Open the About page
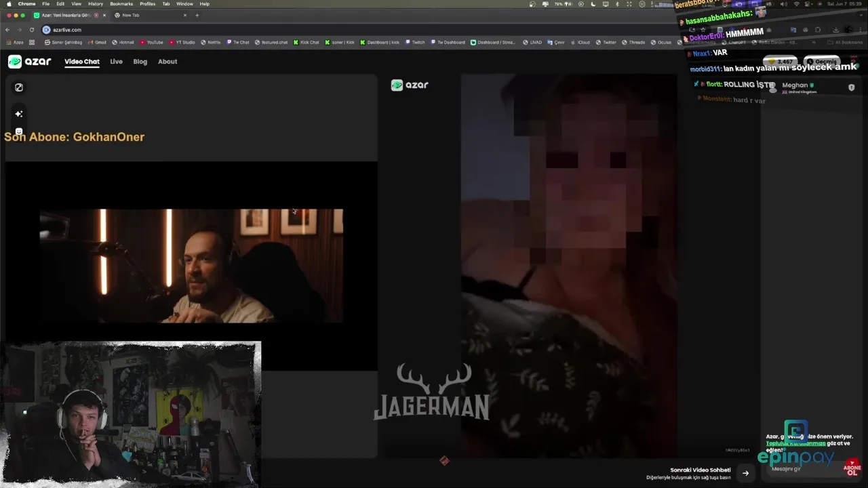Viewport: 868px width, 488px height. click(x=167, y=62)
